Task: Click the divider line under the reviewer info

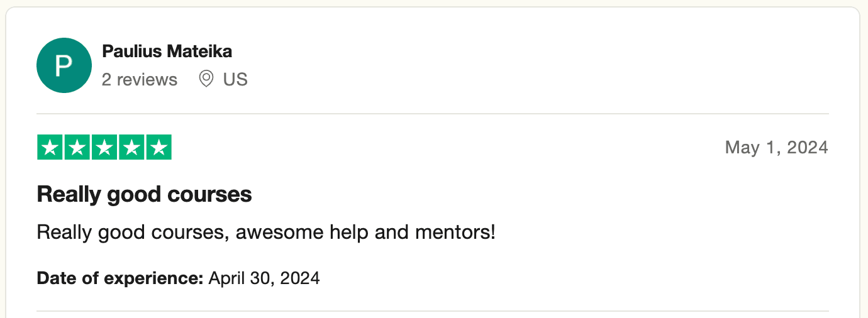Action: click(x=433, y=114)
